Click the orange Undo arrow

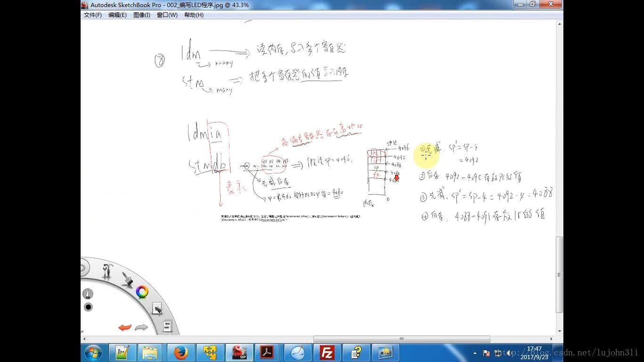tap(125, 327)
